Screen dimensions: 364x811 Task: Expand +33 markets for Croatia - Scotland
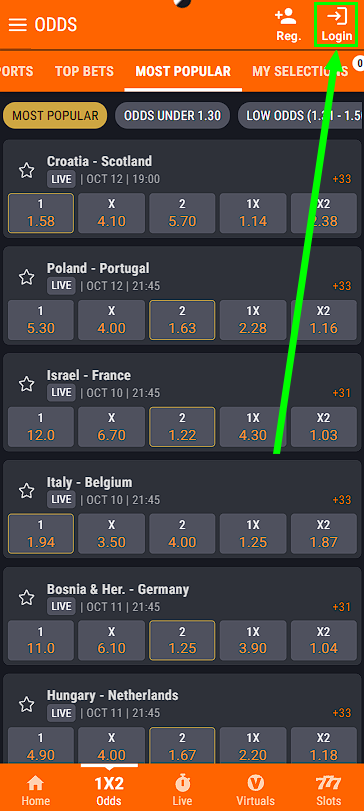pos(342,179)
